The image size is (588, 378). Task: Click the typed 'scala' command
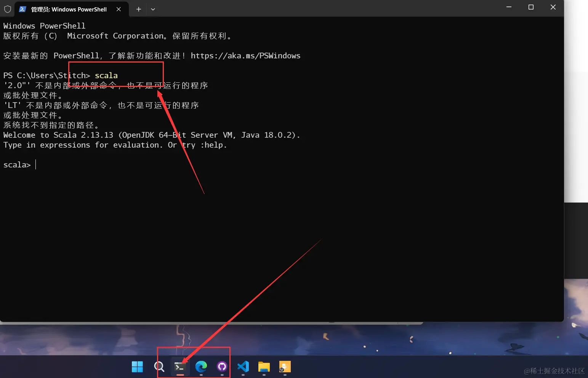coord(106,76)
